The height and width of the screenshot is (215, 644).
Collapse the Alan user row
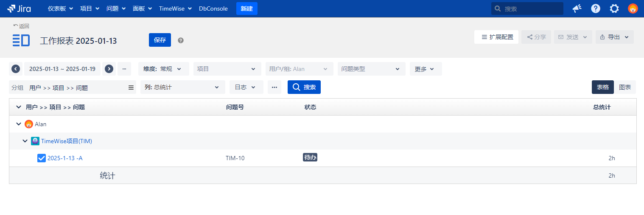(x=19, y=124)
